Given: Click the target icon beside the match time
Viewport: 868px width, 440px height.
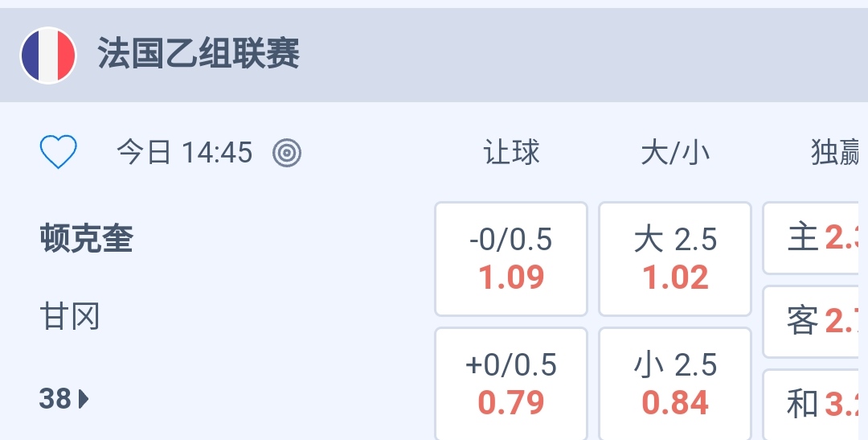Looking at the screenshot, I should pyautogui.click(x=287, y=152).
